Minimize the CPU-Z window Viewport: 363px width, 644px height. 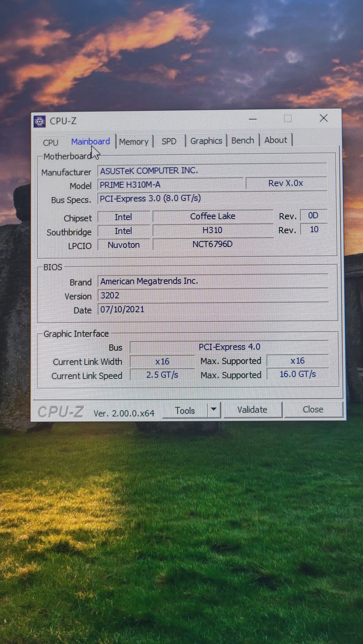coord(253,119)
